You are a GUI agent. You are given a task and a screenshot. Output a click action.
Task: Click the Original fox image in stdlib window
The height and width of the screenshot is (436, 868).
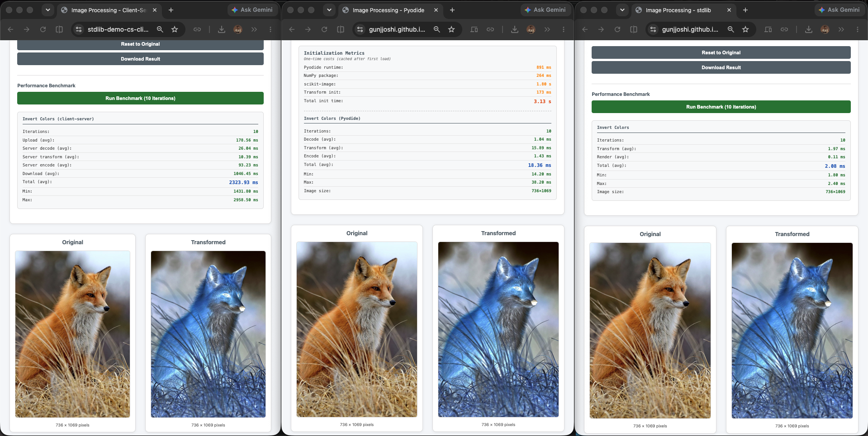coord(650,331)
